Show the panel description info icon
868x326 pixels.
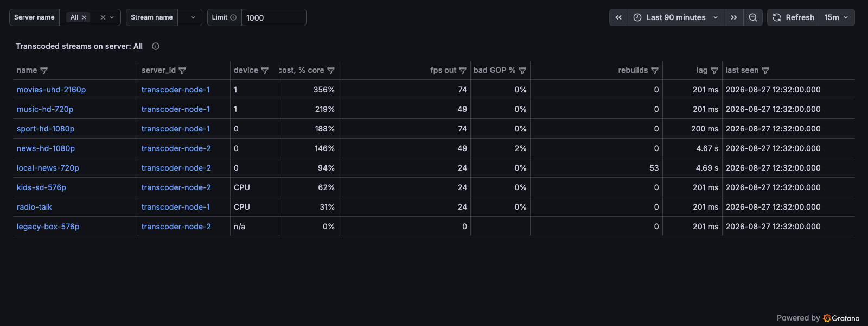point(156,46)
